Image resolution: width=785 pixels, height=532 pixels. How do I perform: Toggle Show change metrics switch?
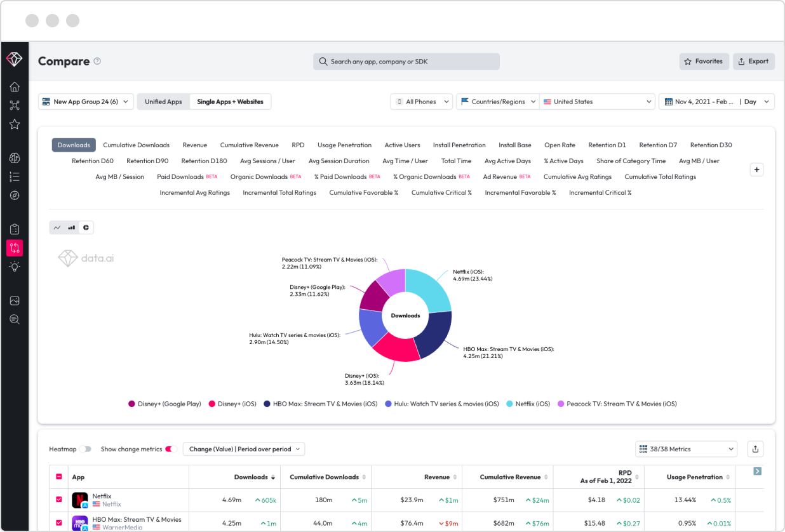click(169, 449)
